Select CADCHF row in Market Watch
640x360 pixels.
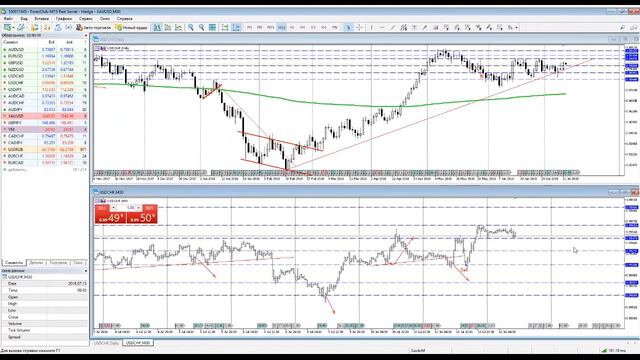(x=44, y=136)
